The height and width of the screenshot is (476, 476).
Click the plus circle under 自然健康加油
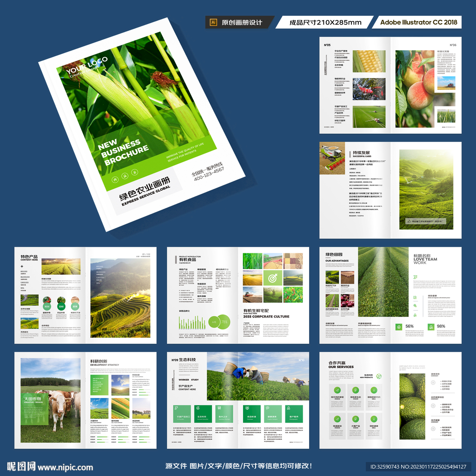pyautogui.click(x=433, y=405)
